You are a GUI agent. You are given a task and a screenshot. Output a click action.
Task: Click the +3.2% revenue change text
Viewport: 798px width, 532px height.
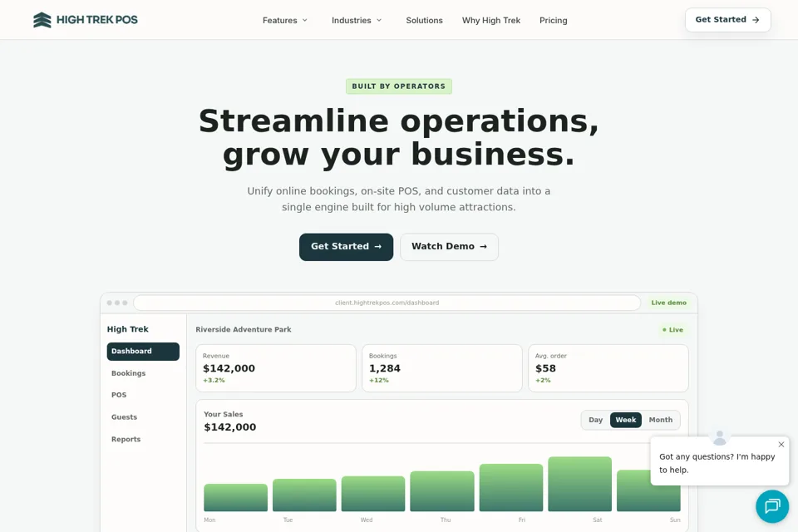tap(214, 380)
